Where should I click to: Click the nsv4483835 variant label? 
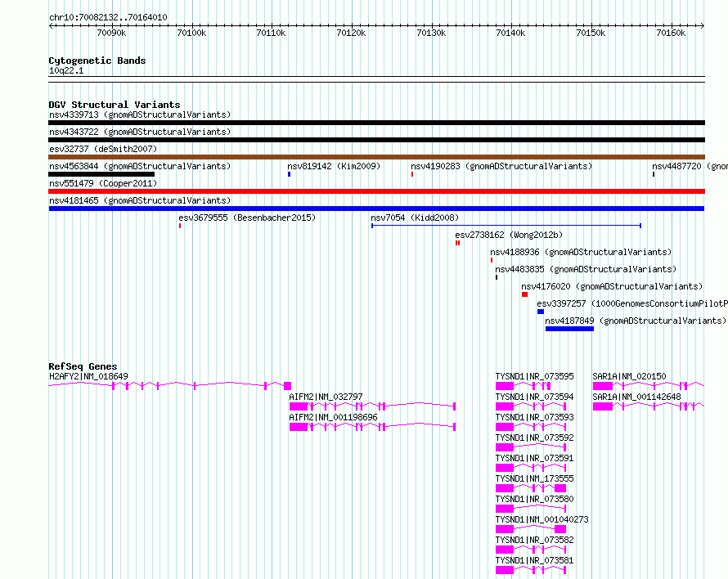point(586,269)
